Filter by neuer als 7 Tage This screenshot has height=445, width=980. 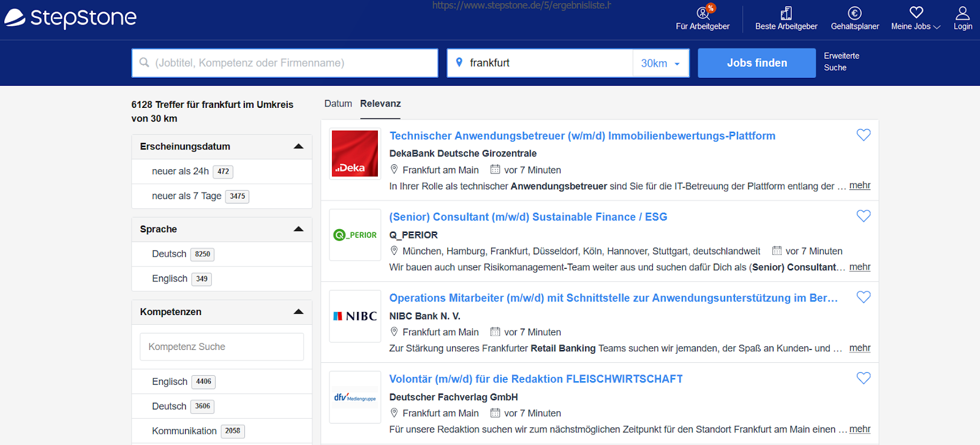point(200,196)
